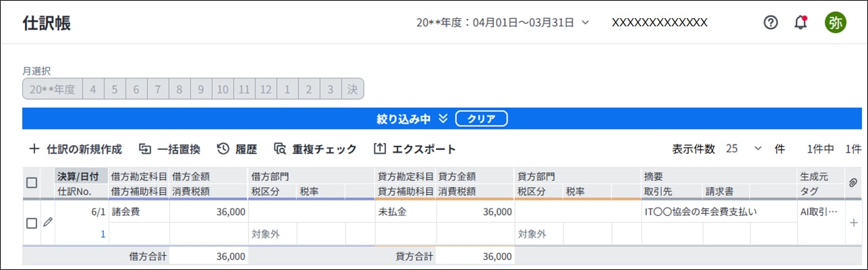The image size is (868, 270).
Task: Click the pencil edit icon on journal row
Action: 47,222
